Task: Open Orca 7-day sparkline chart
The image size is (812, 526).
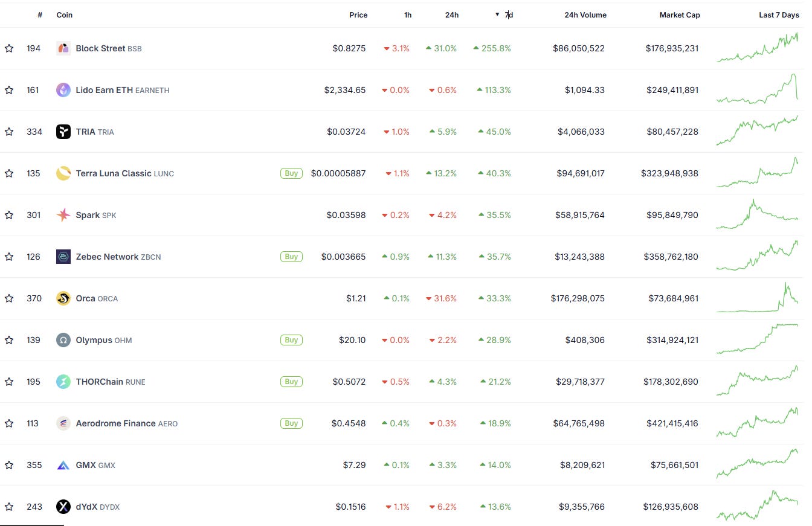Action: pos(757,297)
